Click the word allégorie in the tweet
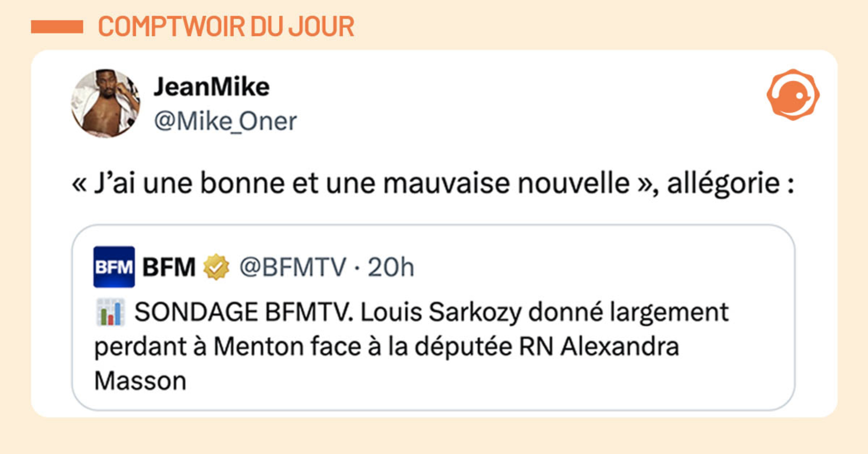Screen dimensions: 868x454 click(723, 183)
